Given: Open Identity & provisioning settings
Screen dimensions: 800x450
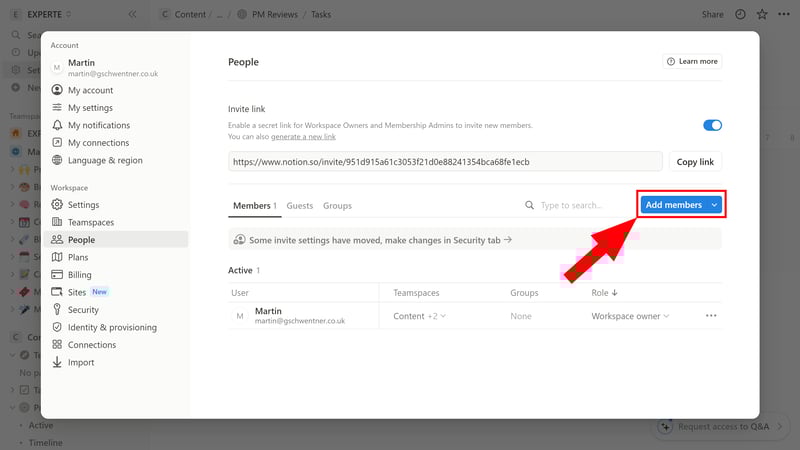Looking at the screenshot, I should (x=112, y=327).
